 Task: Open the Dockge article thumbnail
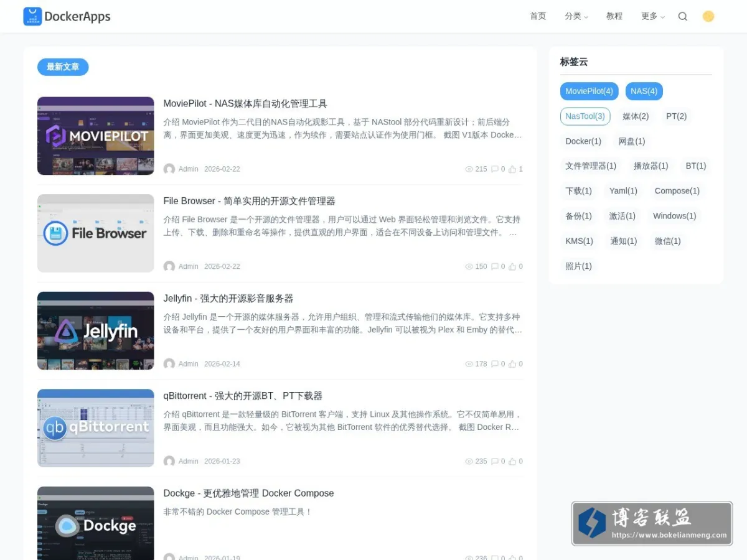pos(95,523)
